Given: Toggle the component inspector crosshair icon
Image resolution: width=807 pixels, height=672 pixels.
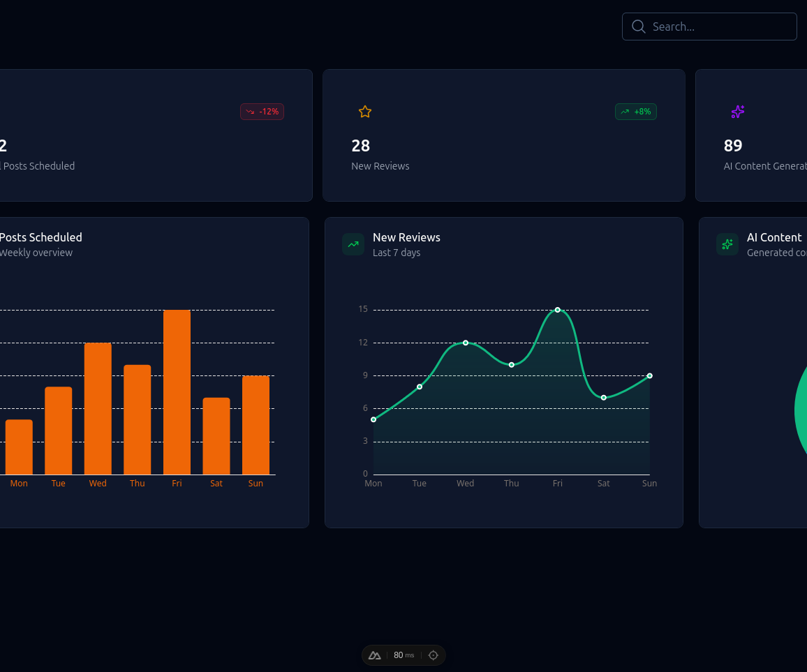Looking at the screenshot, I should [434, 655].
